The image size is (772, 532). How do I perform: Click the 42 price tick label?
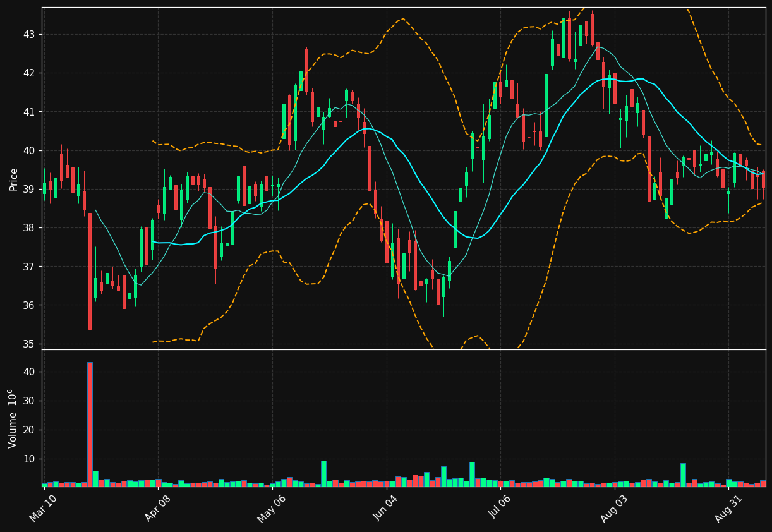point(30,73)
